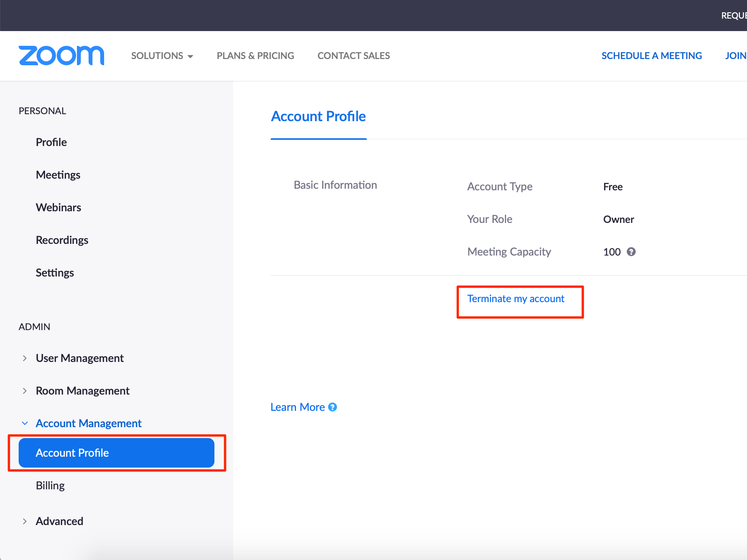Open Plans & Pricing page
747x560 pixels.
[x=255, y=56]
